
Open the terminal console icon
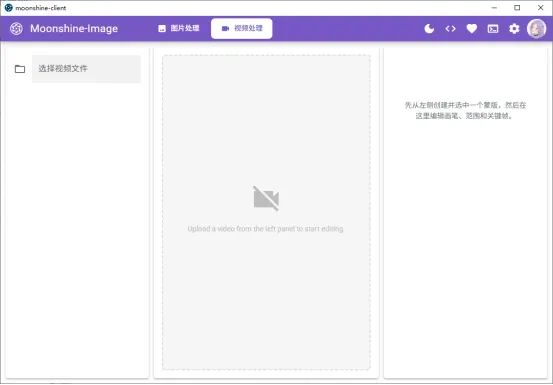click(493, 29)
